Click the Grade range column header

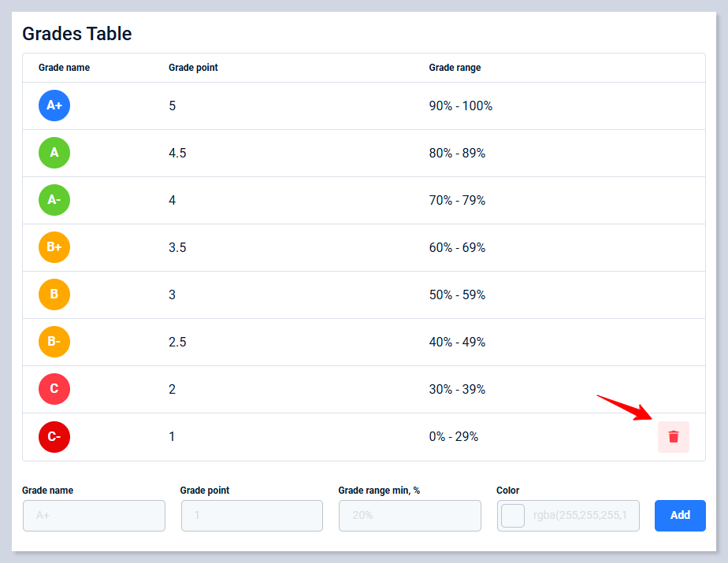tap(455, 68)
